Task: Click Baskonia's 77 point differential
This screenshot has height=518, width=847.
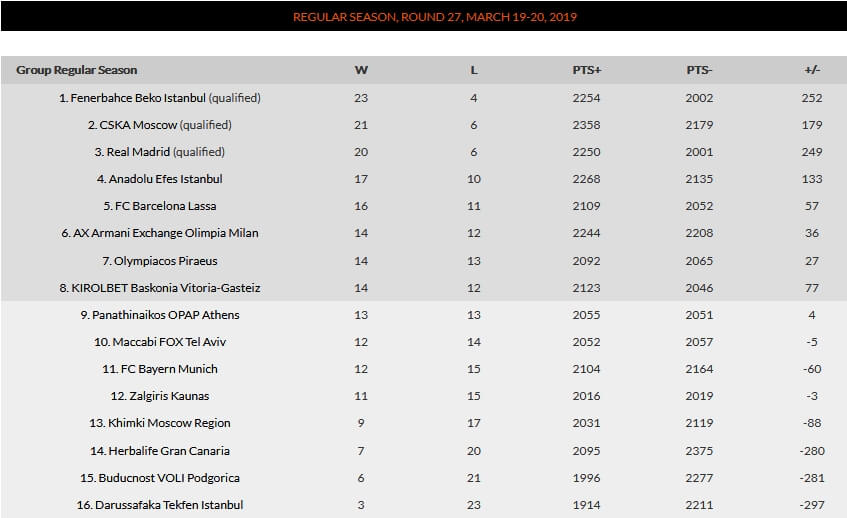Action: point(812,288)
